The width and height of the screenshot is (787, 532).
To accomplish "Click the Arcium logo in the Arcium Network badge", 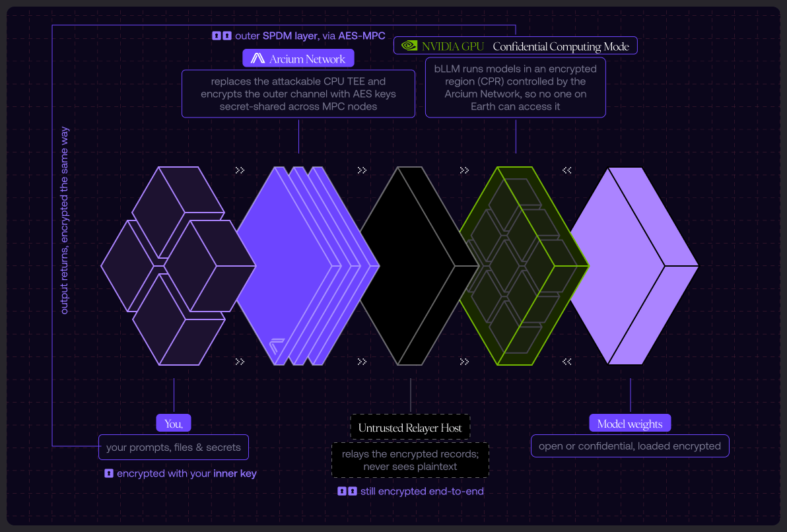I will pyautogui.click(x=257, y=58).
